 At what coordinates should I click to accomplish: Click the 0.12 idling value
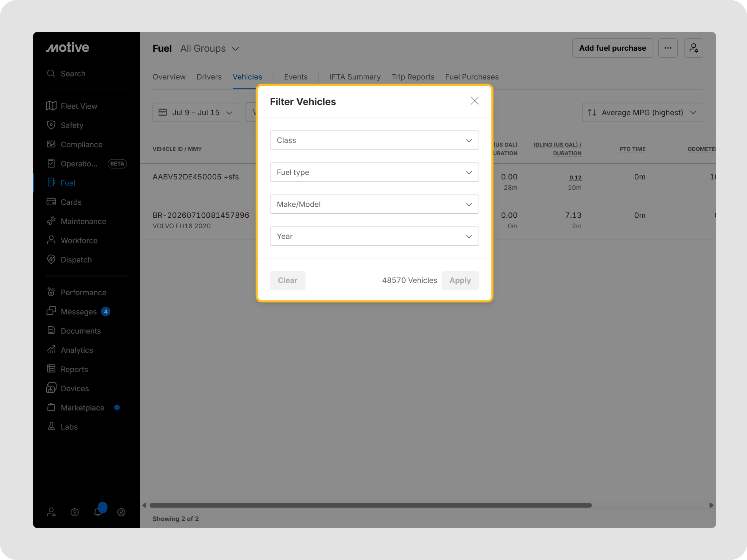coord(575,178)
